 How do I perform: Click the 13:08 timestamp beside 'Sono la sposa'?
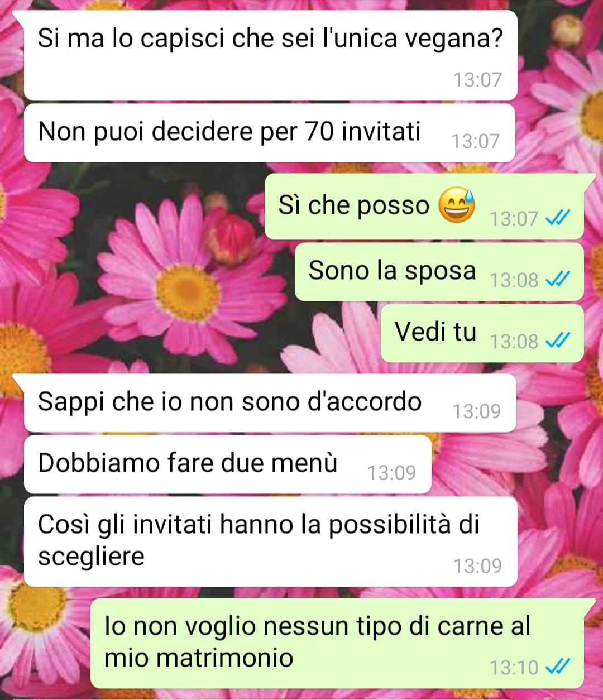tap(514, 279)
